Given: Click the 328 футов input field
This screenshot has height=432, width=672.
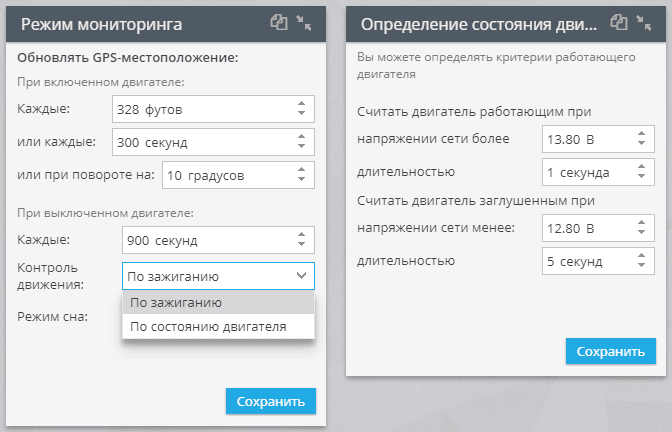Looking at the screenshot, I should [213, 109].
